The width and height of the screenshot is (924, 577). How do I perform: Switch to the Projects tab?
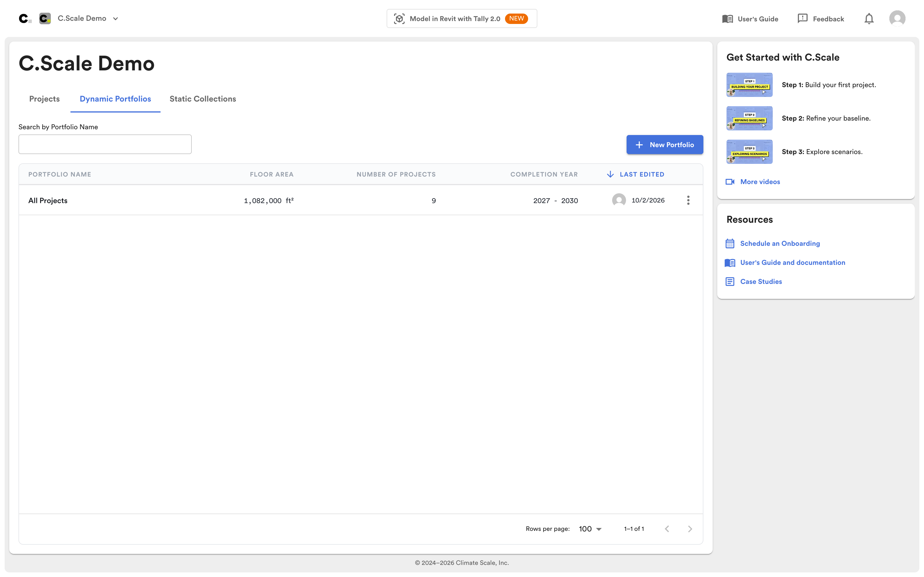click(44, 99)
